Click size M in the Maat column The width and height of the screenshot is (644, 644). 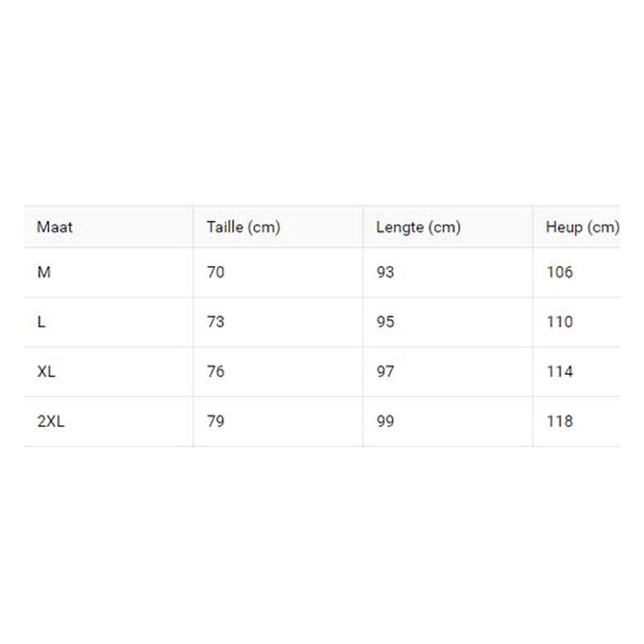[44, 273]
